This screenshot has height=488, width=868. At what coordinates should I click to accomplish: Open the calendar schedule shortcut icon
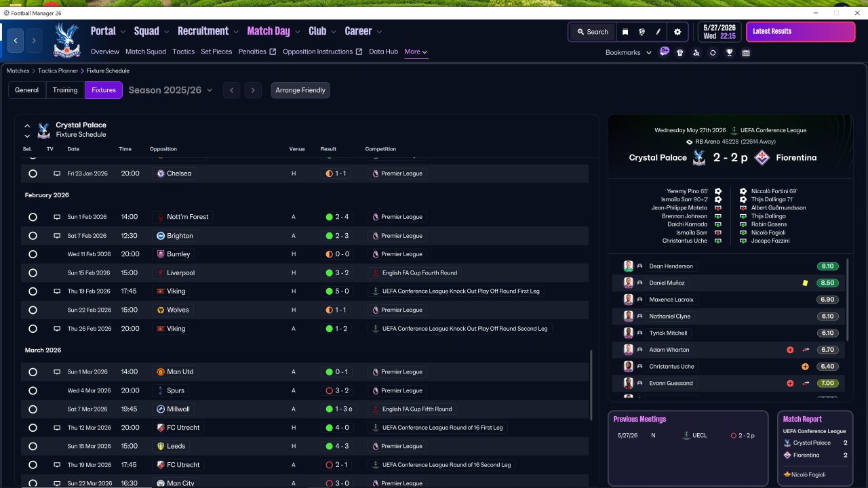pyautogui.click(x=746, y=53)
